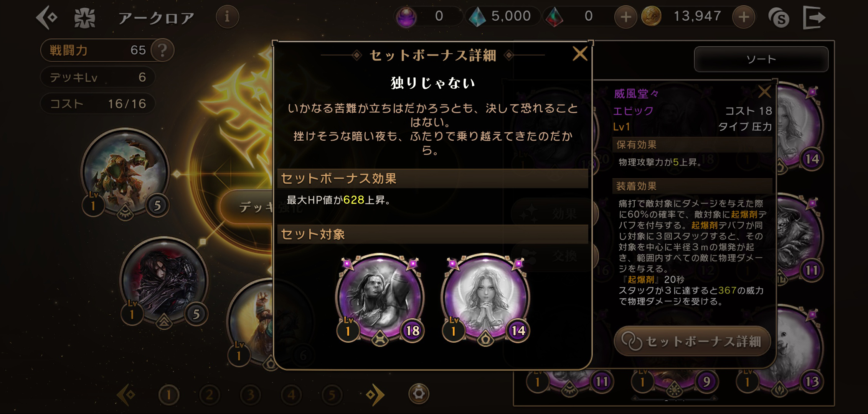Viewport: 868px width, 414px height.
Task: Open the ソート sort dropdown
Action: coord(761,59)
